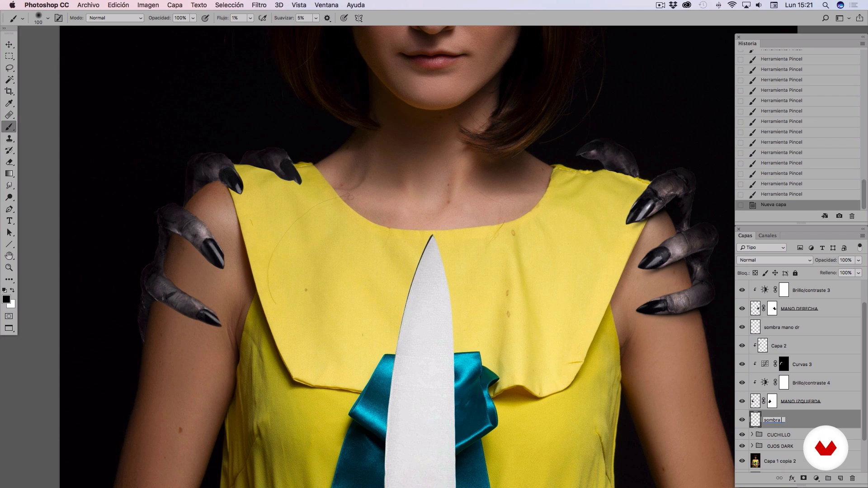The width and height of the screenshot is (868, 488).
Task: Select the Hand tool
Action: 9,256
